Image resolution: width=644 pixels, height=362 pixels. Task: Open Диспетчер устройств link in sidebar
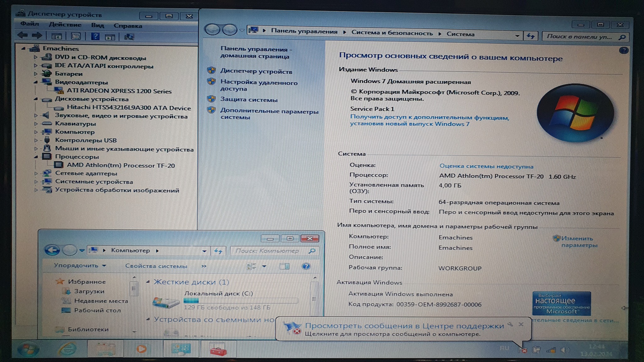point(256,71)
